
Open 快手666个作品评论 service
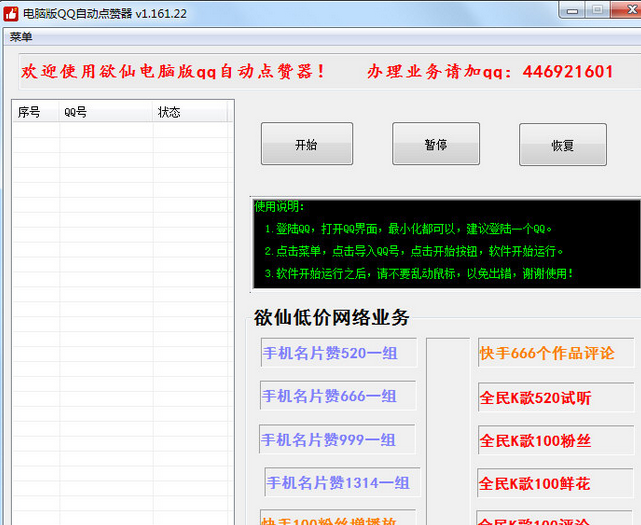point(556,353)
